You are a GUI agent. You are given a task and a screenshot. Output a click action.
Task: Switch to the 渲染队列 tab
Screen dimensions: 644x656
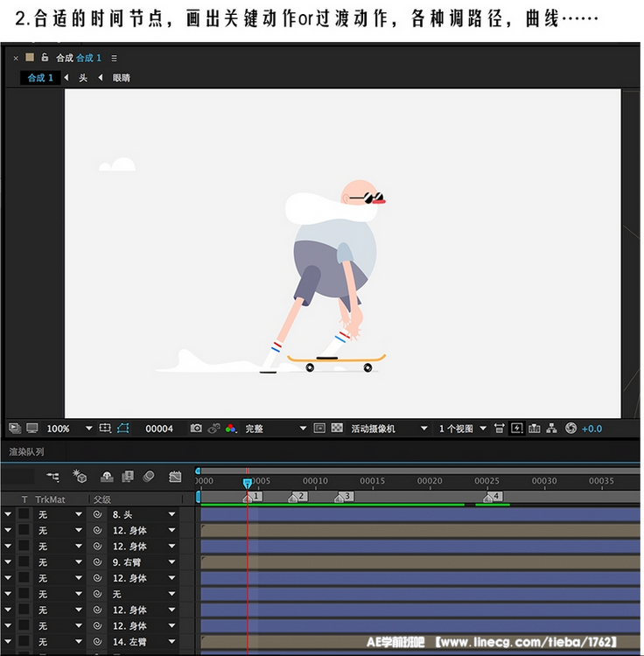(x=27, y=451)
